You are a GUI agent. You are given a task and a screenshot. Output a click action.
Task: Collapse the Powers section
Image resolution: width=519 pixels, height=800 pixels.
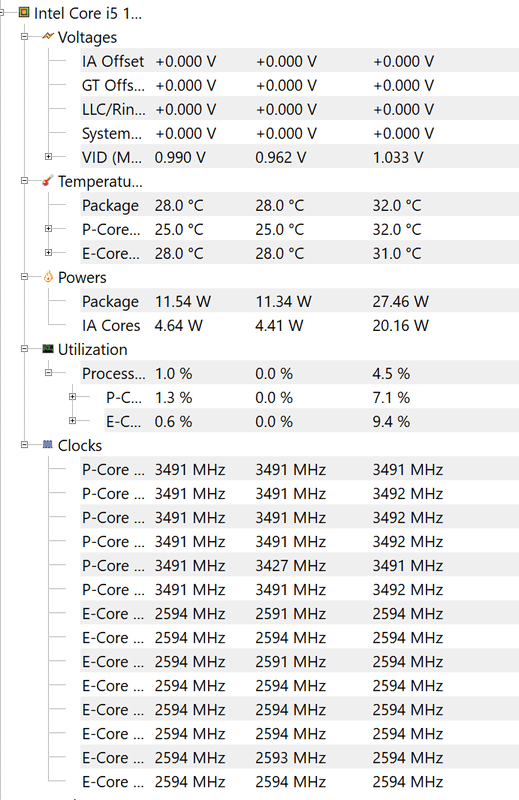pos(24,277)
